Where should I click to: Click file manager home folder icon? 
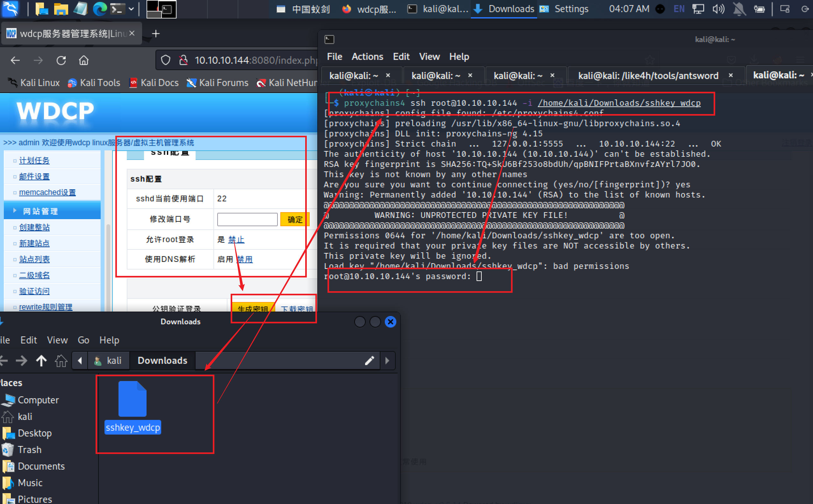61,360
